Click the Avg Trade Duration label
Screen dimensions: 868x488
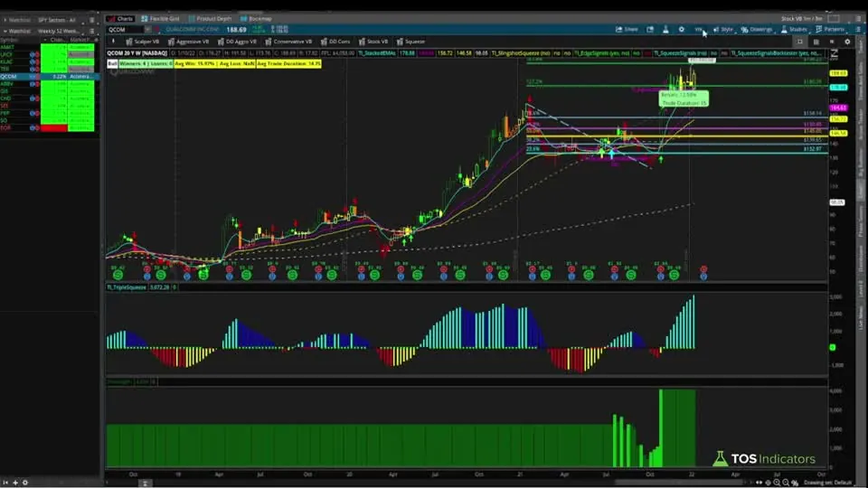pyautogui.click(x=288, y=63)
